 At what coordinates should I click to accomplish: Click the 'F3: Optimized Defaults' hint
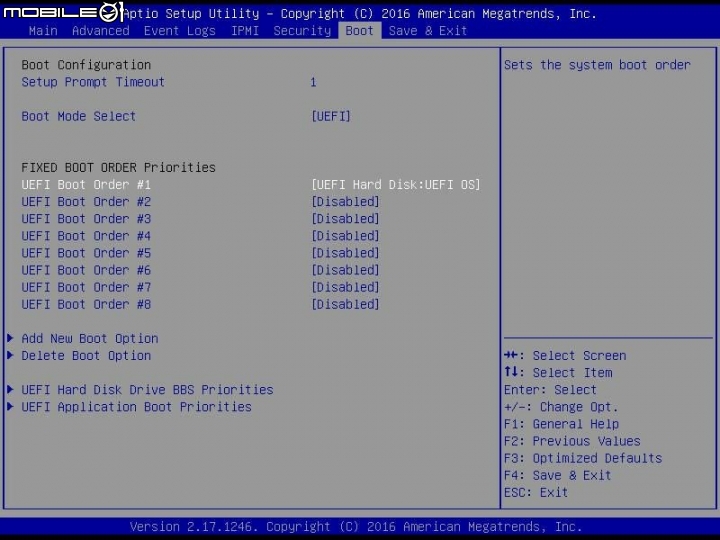tap(583, 458)
